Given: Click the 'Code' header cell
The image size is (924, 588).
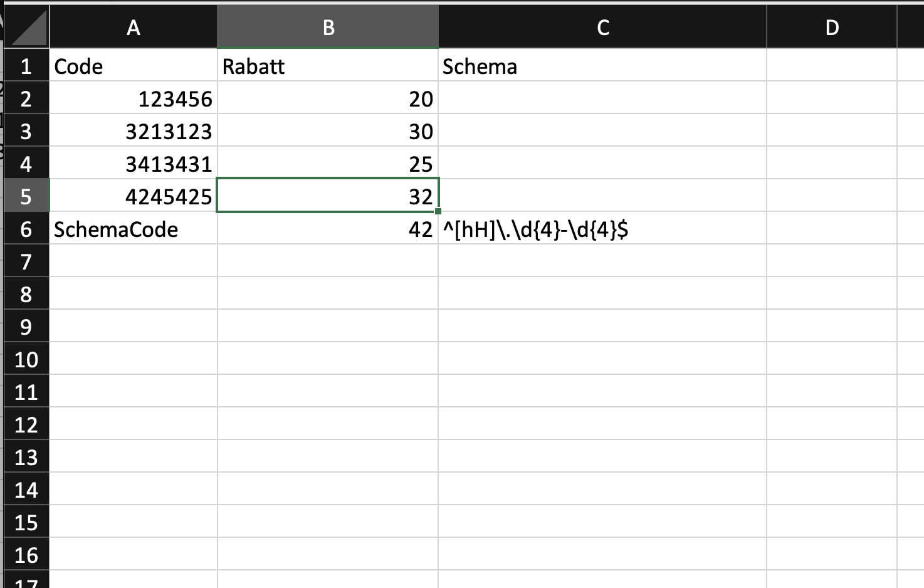Looking at the screenshot, I should [x=133, y=66].
